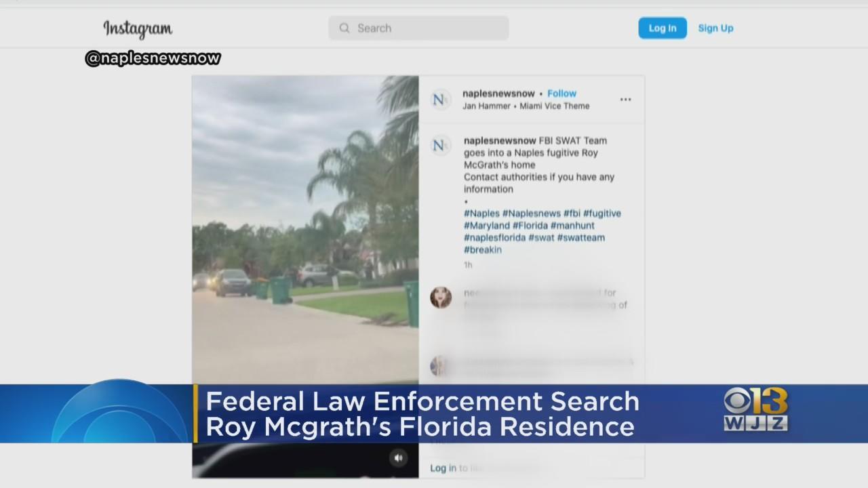
Task: Open naplesnewsnow avatar in post header
Action: (440, 100)
